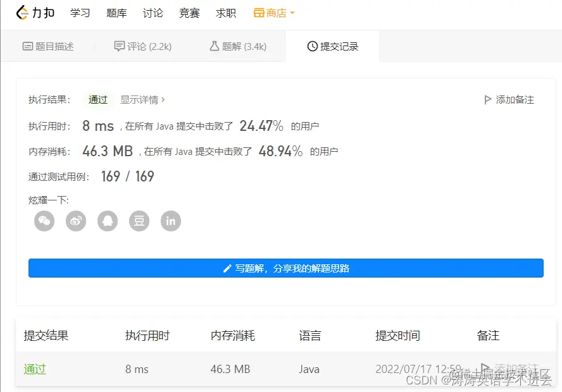Screen dimensions: 562x392
Task: Open 学习 in the top navigation
Action: [80, 13]
